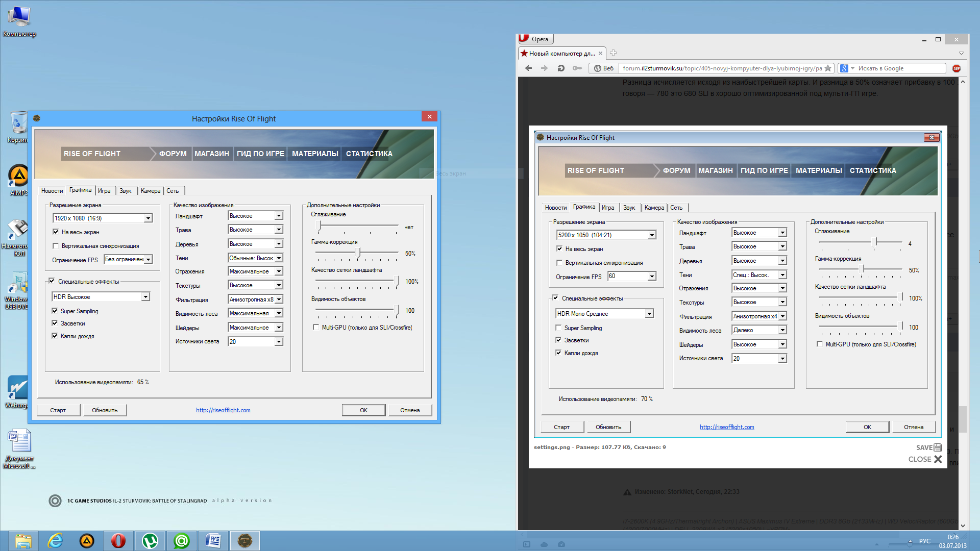Click the Opera page vertical scrollbar
The width and height of the screenshot is (980, 551).
coord(963,418)
